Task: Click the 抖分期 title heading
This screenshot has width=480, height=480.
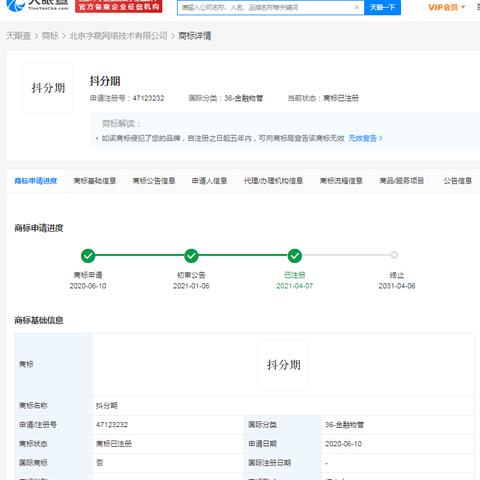Action: pos(105,81)
